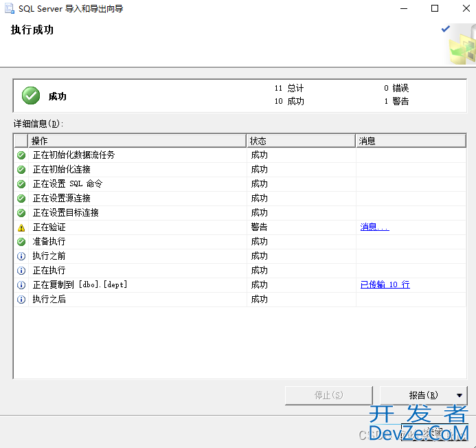Click the 操作 column header
Screen dimensions: 476x448
(137, 141)
